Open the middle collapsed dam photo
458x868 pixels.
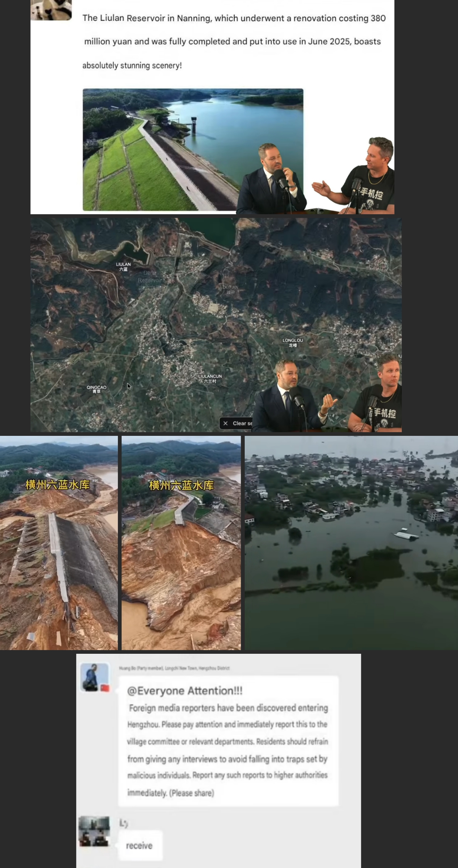click(x=181, y=543)
